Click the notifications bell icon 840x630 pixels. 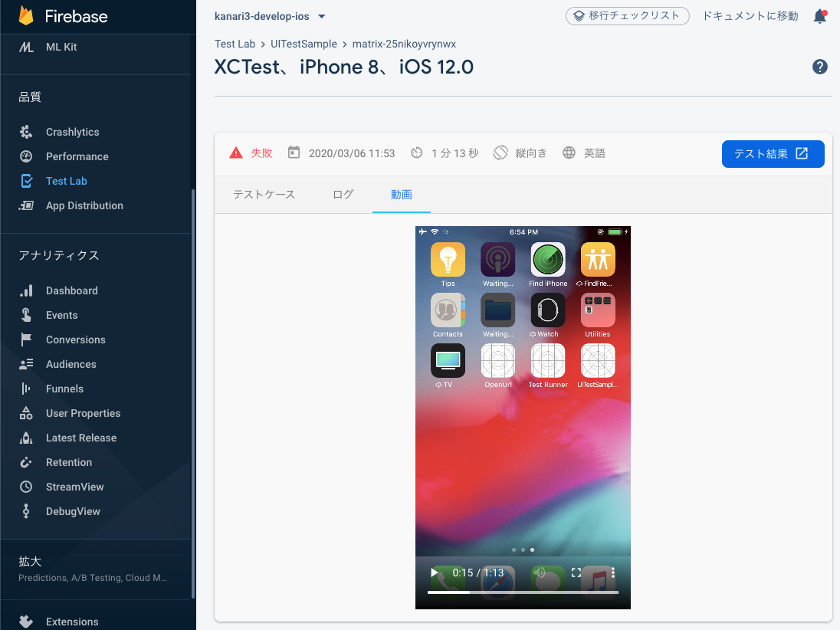[x=819, y=17]
